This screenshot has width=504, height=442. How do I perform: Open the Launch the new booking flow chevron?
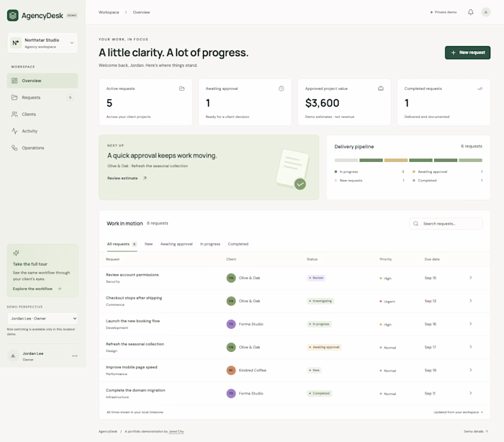471,324
